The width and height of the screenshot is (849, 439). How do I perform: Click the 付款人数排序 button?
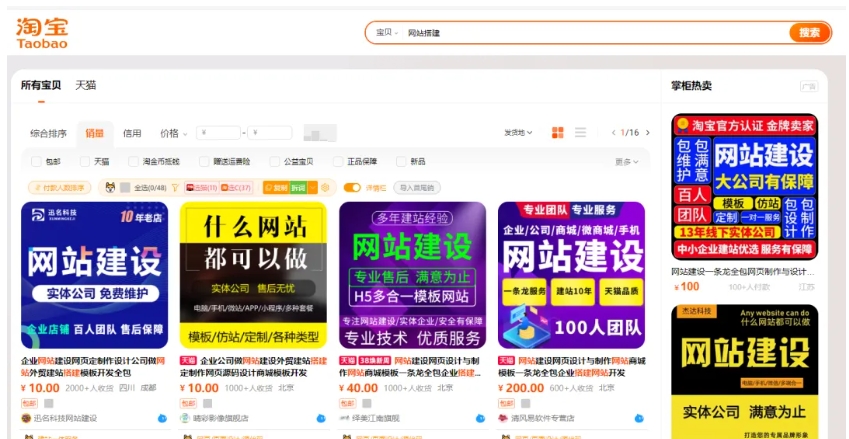(60, 188)
